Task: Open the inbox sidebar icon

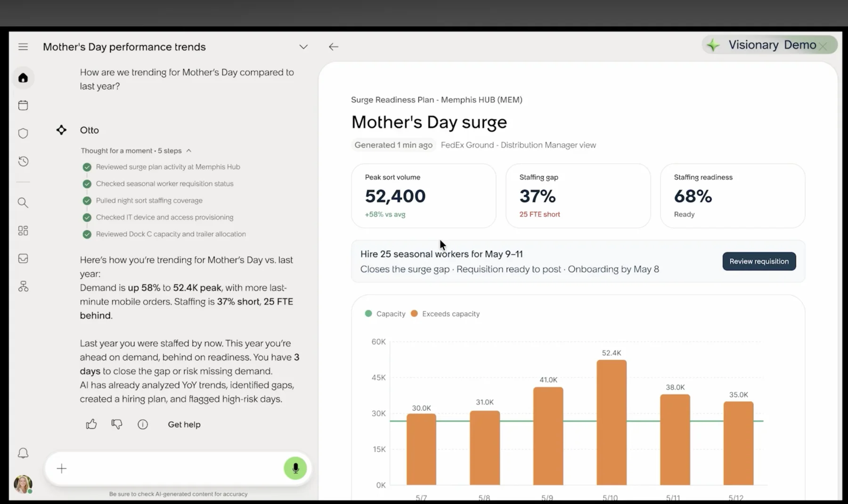Action: point(23,258)
